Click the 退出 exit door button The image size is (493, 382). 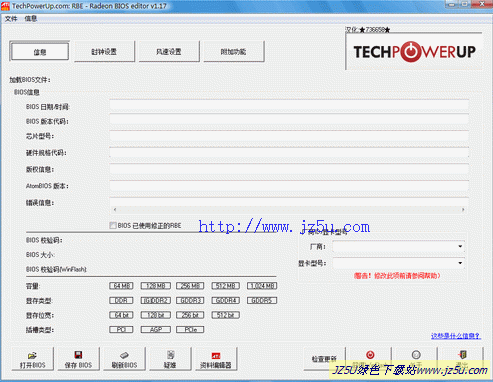tap(462, 359)
